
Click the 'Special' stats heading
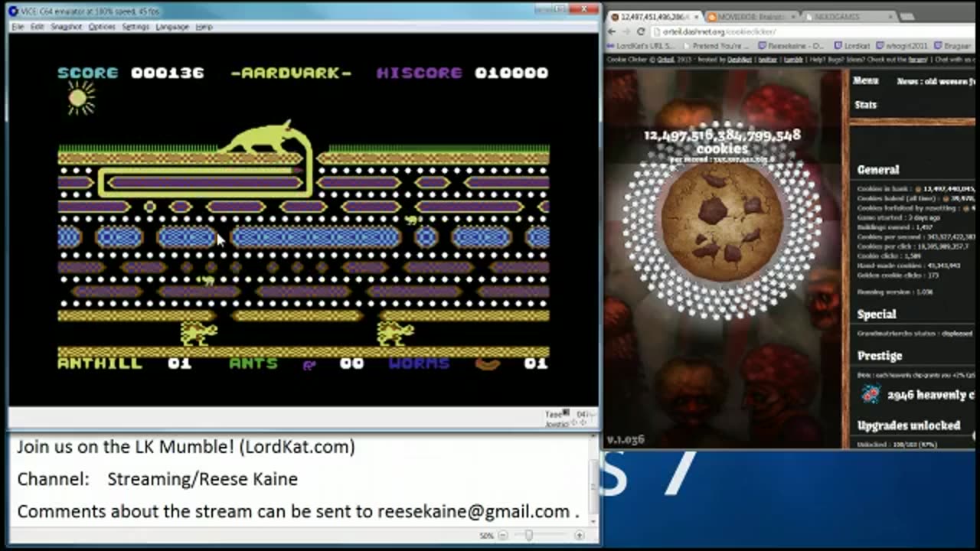coord(877,314)
